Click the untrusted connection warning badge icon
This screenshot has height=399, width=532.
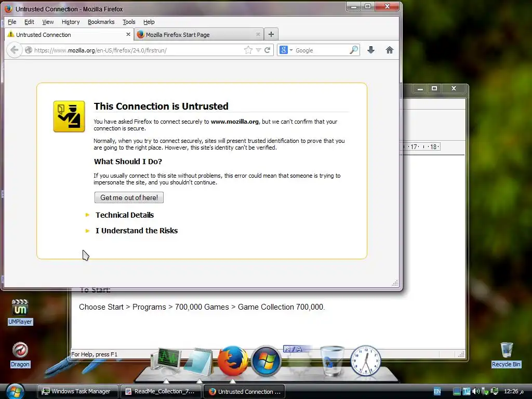point(69,116)
